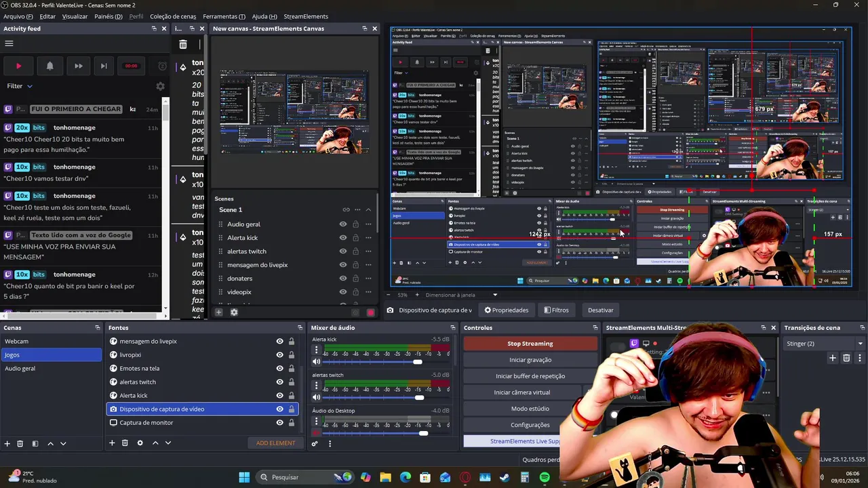Open source properties gear in Fontes toolbar
The height and width of the screenshot is (488, 868).
[140, 443]
